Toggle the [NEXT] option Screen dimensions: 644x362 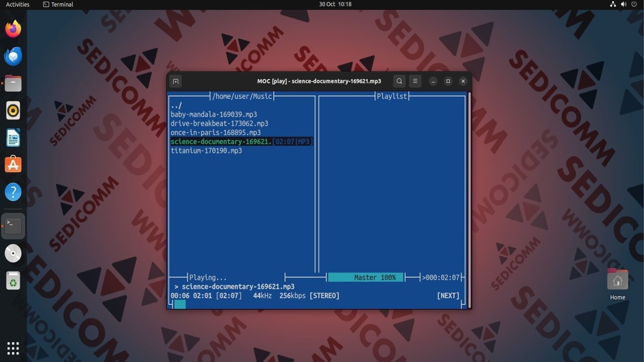tap(448, 296)
